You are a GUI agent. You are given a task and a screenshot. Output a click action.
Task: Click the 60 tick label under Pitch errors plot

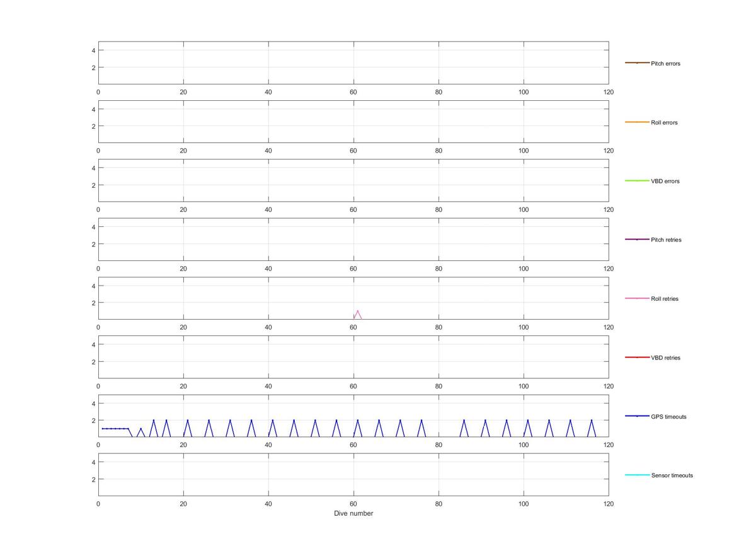coord(353,92)
